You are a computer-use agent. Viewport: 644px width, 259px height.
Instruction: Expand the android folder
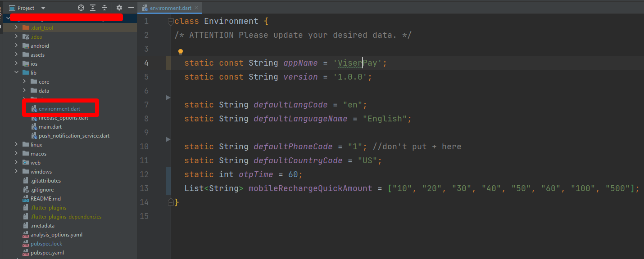(17, 45)
